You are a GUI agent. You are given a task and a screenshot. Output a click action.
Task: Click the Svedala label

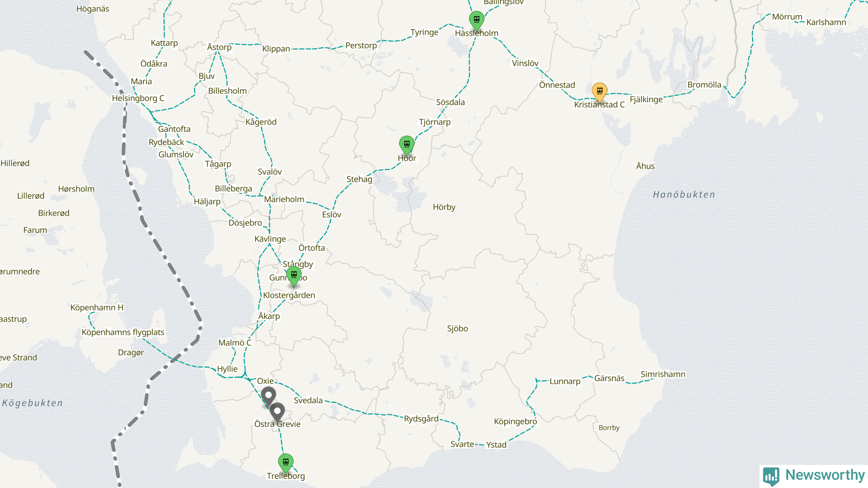pyautogui.click(x=308, y=401)
